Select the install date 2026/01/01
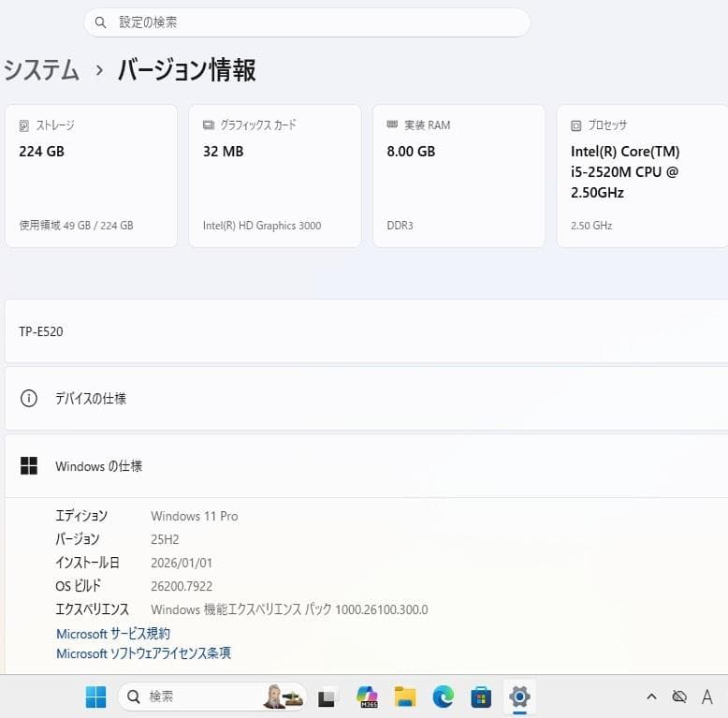 point(182,563)
